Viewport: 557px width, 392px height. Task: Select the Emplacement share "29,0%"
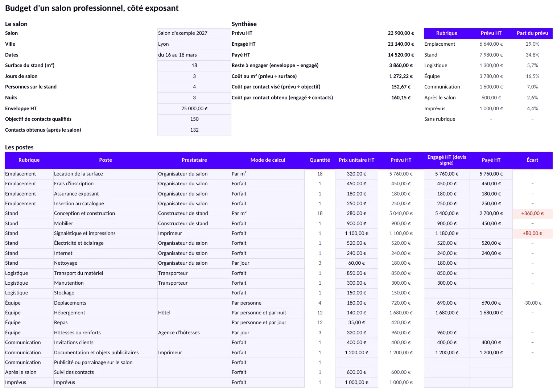(x=532, y=44)
